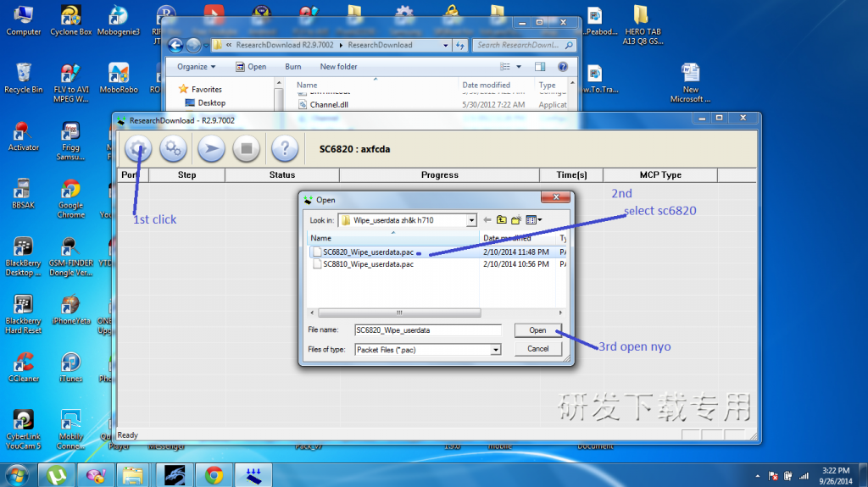The width and height of the screenshot is (868, 487).
Task: Click the Open button in the dialog
Action: pyautogui.click(x=537, y=329)
